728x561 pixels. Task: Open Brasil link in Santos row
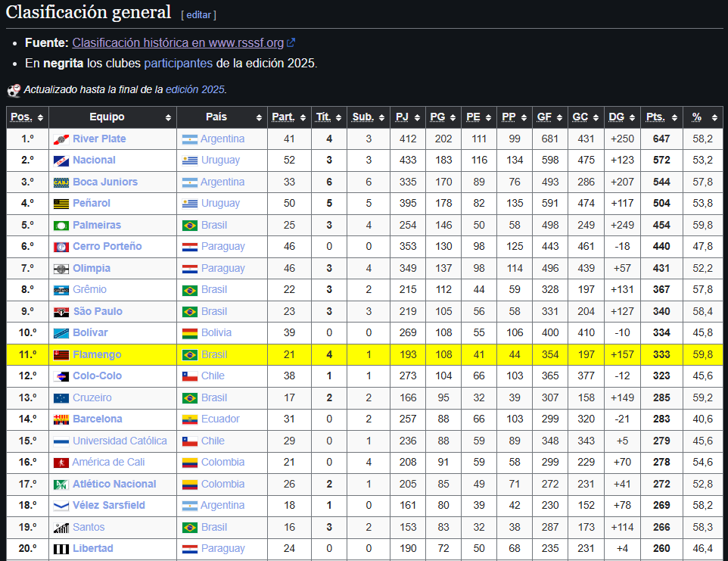point(214,528)
